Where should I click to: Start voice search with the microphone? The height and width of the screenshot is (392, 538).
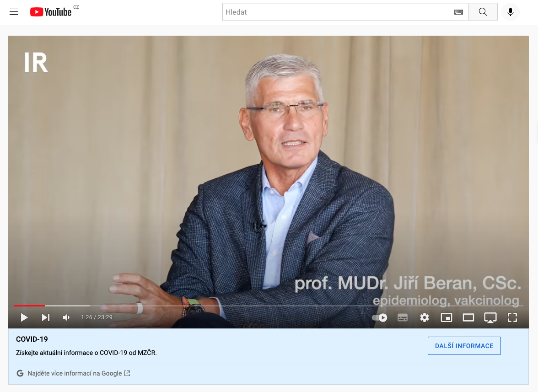pos(511,11)
